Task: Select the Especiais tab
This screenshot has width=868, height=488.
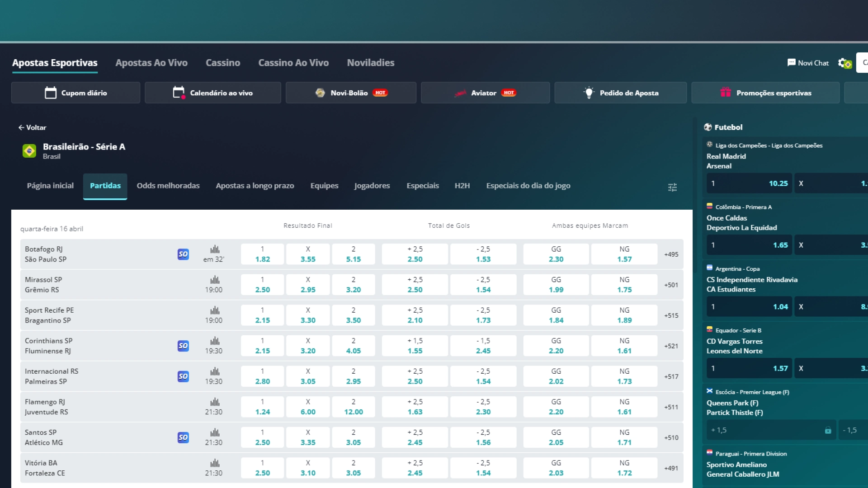Action: click(x=423, y=186)
